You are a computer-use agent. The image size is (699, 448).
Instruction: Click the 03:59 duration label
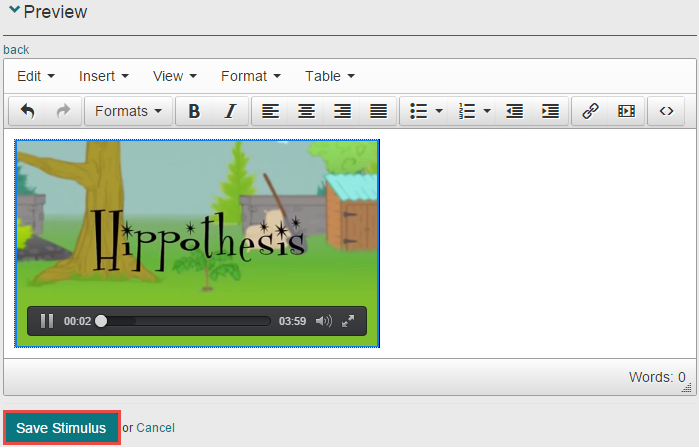tap(292, 321)
